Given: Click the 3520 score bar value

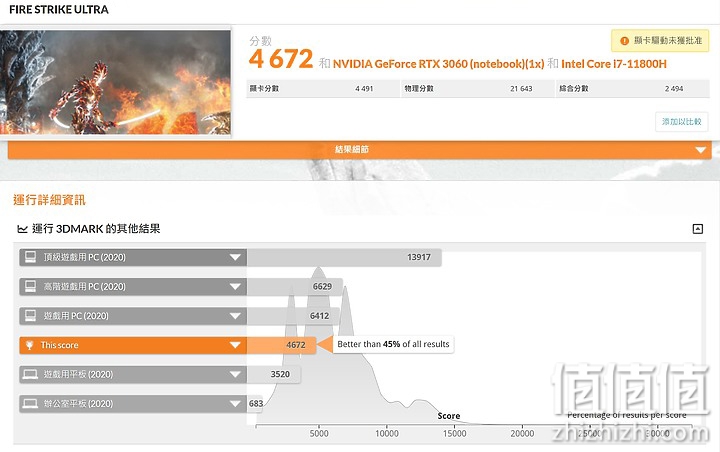Looking at the screenshot, I should tap(280, 374).
